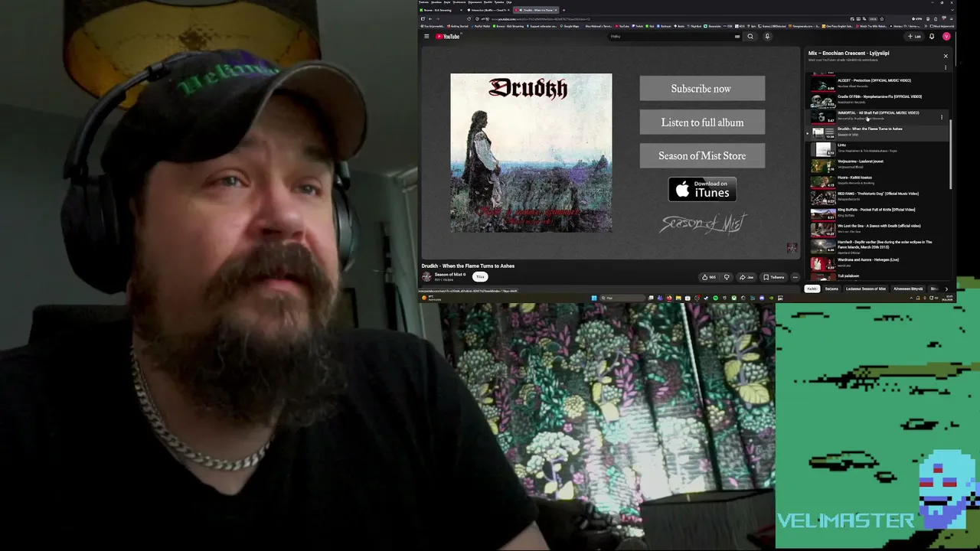Open the Season of Mist Store card

702,155
